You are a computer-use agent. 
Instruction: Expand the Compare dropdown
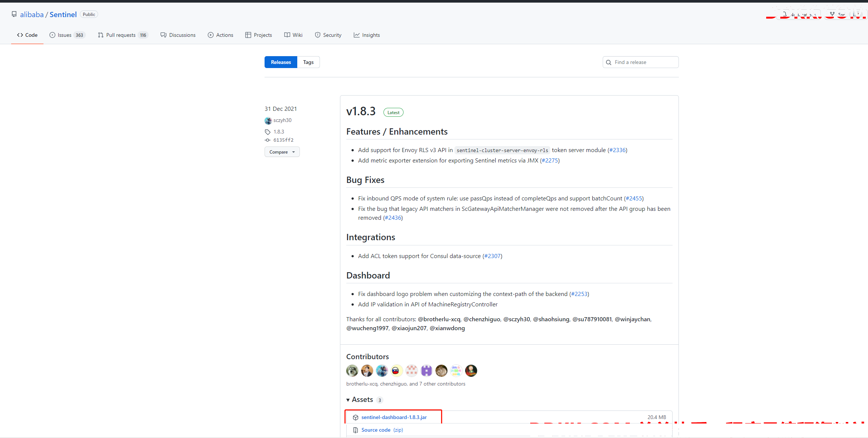click(x=282, y=152)
